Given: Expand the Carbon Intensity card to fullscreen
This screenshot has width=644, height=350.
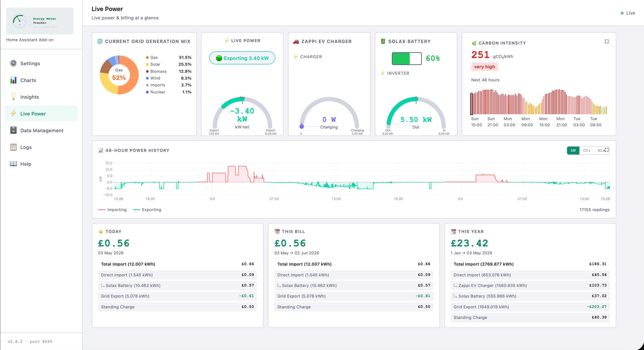Looking at the screenshot, I should point(607,41).
